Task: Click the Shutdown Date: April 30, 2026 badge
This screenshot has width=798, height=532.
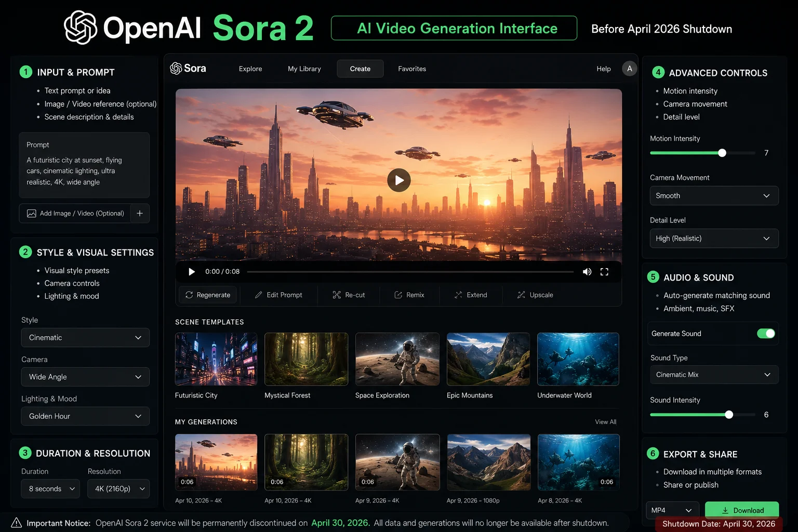Action: 719,524
